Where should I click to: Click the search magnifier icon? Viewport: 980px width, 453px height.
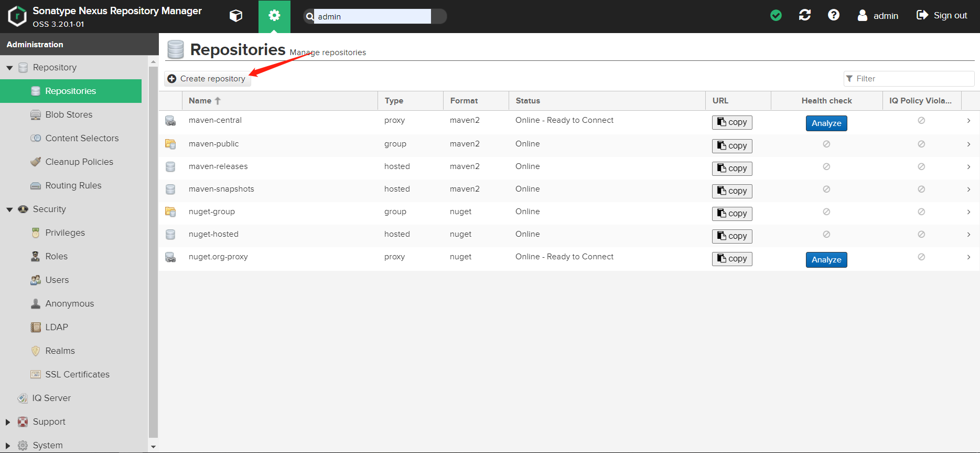(x=310, y=16)
